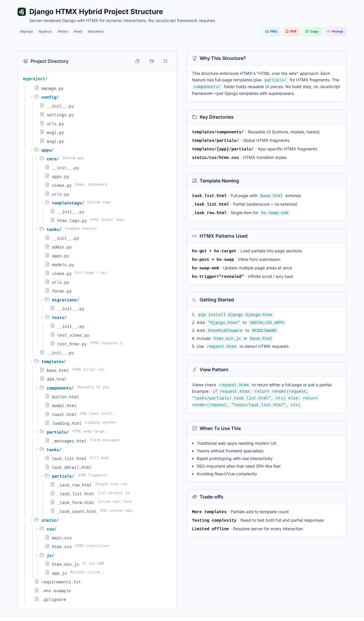Click the layers icon beside Project Directory
The width and height of the screenshot is (364, 621).
[x=26, y=61]
